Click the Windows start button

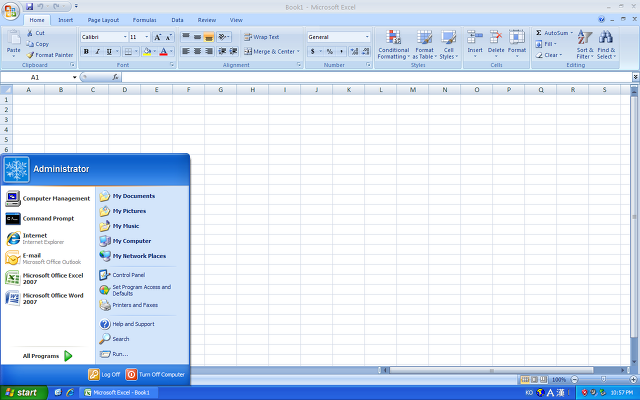click(23, 393)
